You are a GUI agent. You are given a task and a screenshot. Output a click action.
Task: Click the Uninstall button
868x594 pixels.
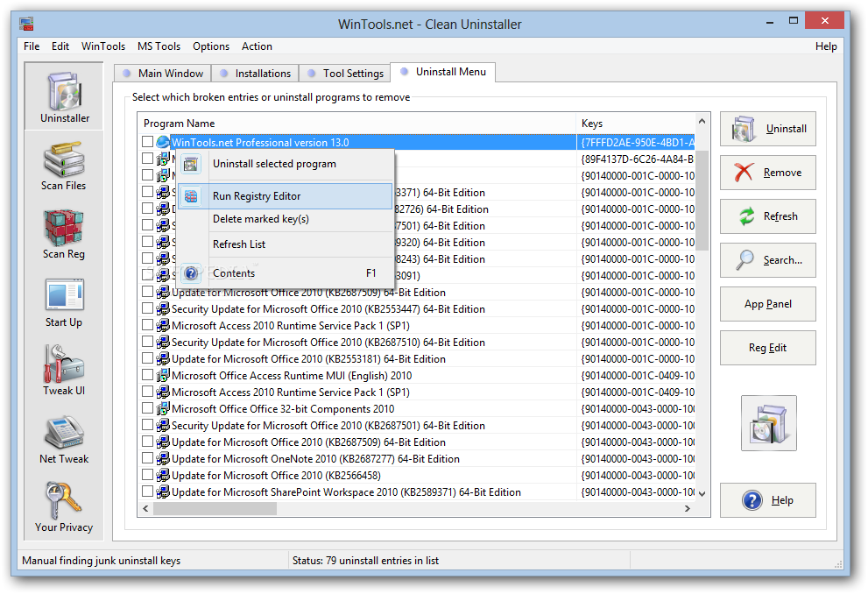coord(768,129)
